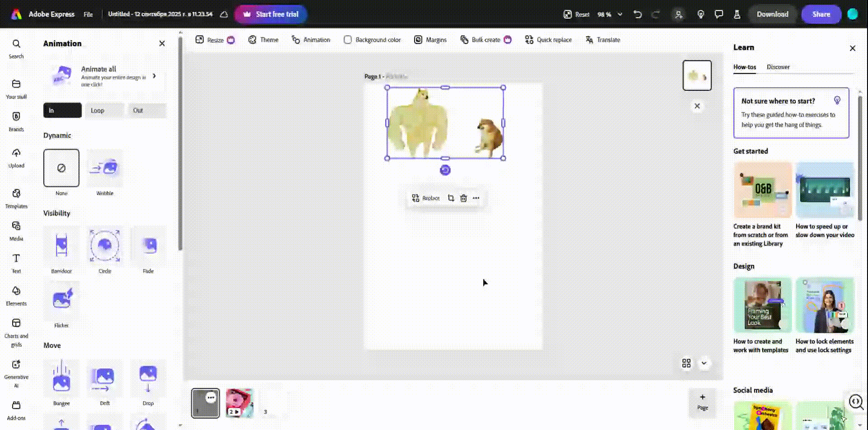Open the comments speech bubble icon
868x430 pixels.
click(719, 14)
